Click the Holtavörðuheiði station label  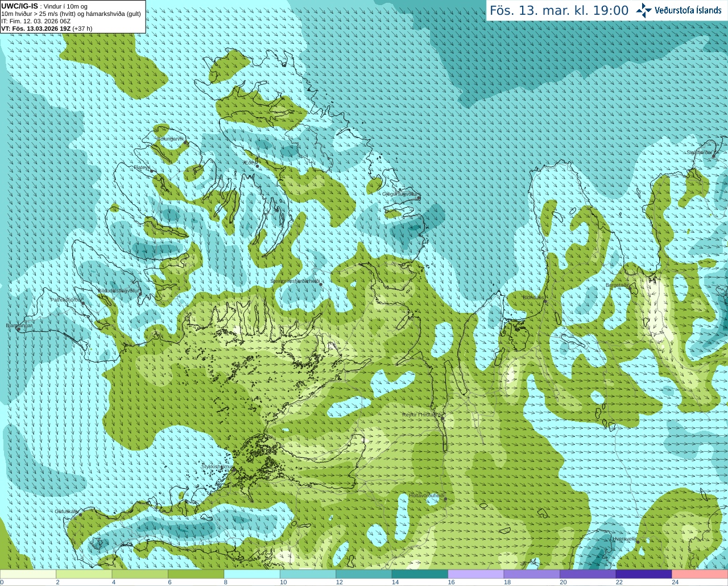[x=427, y=495]
